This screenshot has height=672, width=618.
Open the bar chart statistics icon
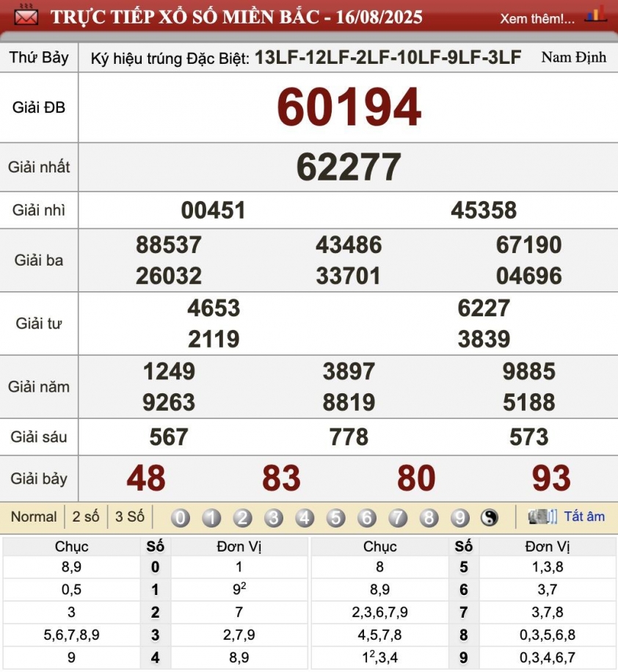click(x=595, y=14)
